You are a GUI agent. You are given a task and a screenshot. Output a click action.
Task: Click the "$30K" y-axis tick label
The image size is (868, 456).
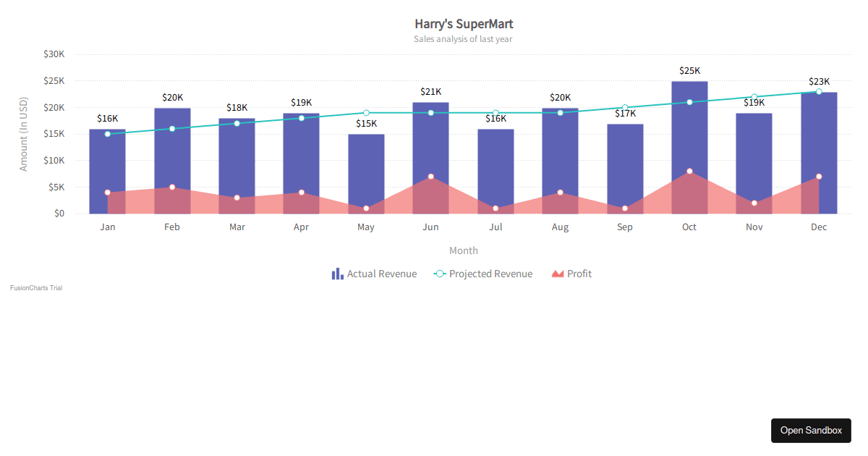(54, 54)
